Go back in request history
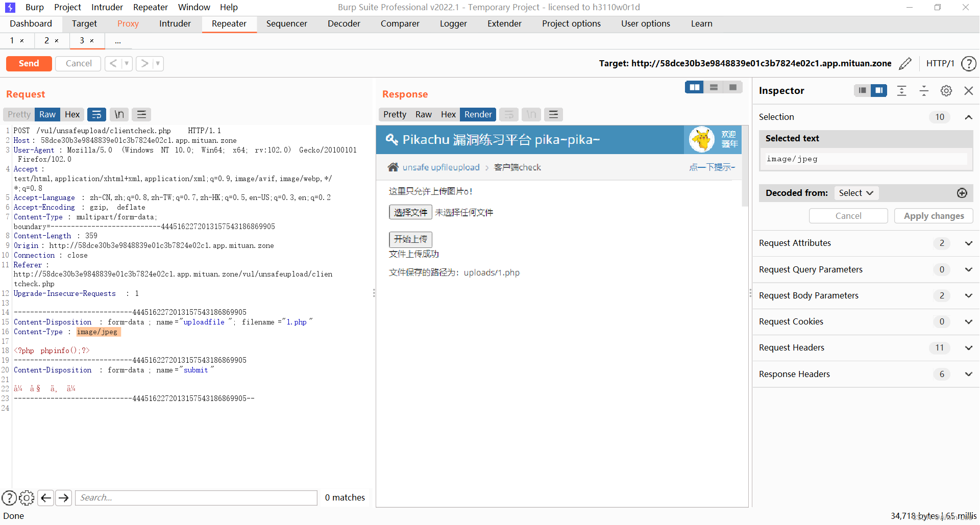Viewport: 980px width, 525px height. [113, 63]
